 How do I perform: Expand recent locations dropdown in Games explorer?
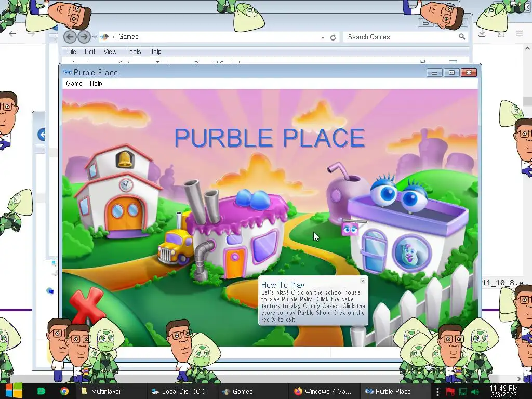click(x=95, y=37)
